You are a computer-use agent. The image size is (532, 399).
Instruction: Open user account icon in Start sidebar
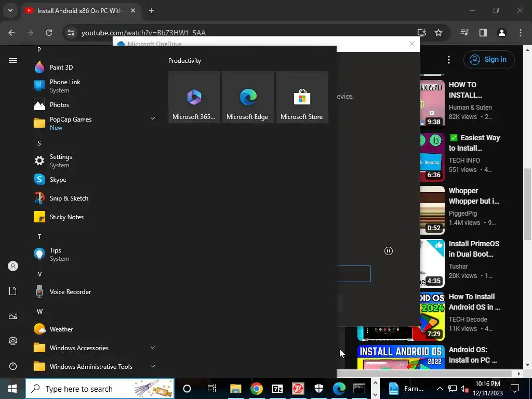(x=13, y=266)
